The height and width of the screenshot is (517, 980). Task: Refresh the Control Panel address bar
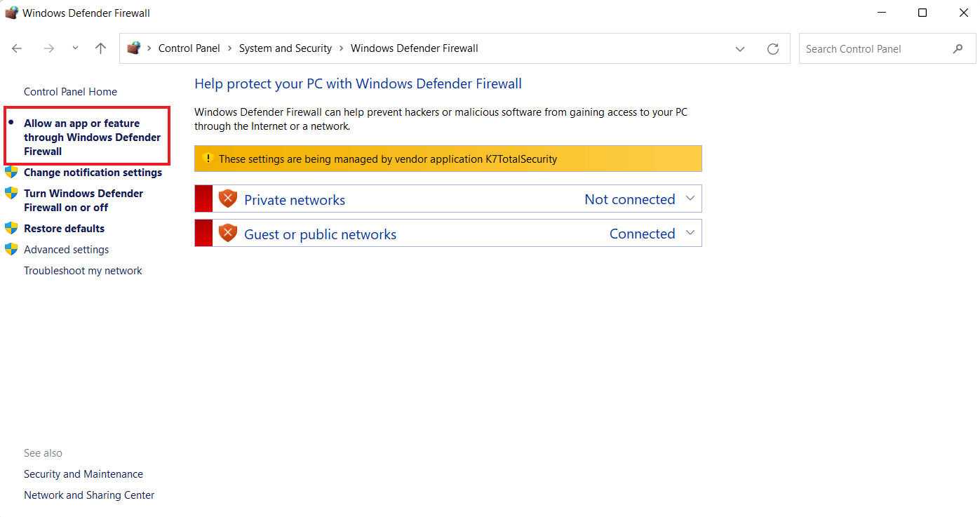coord(773,48)
